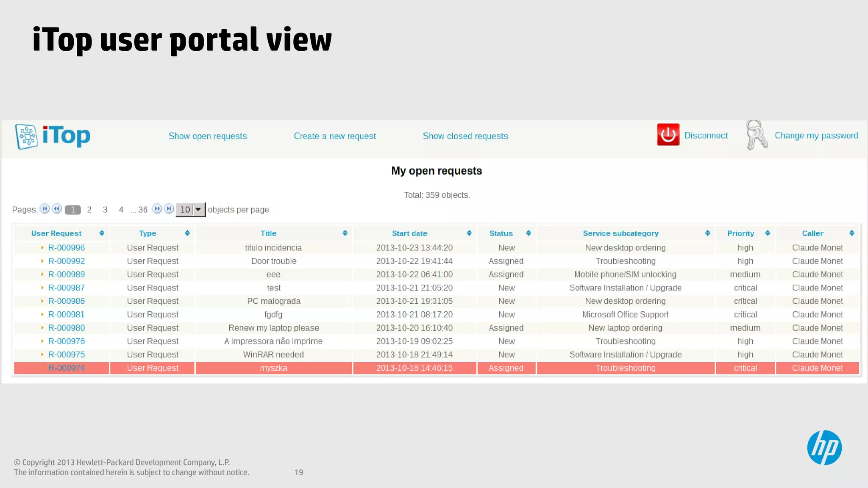The height and width of the screenshot is (488, 868).
Task: Click title cell 'Door trouble'
Action: pyautogui.click(x=274, y=261)
